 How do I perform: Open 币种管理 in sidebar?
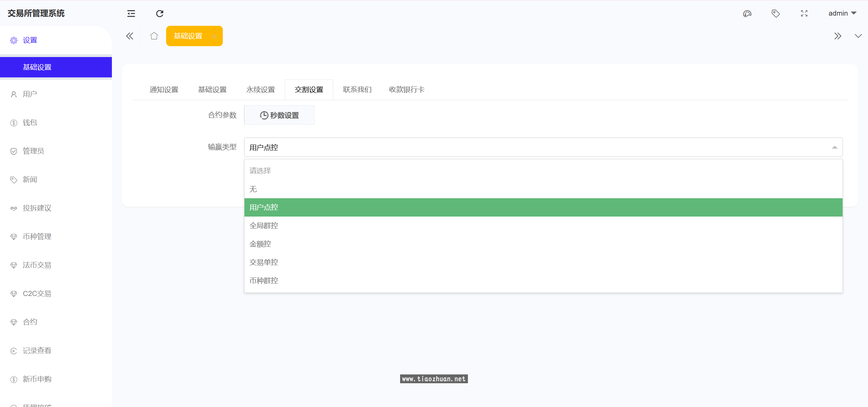click(37, 237)
